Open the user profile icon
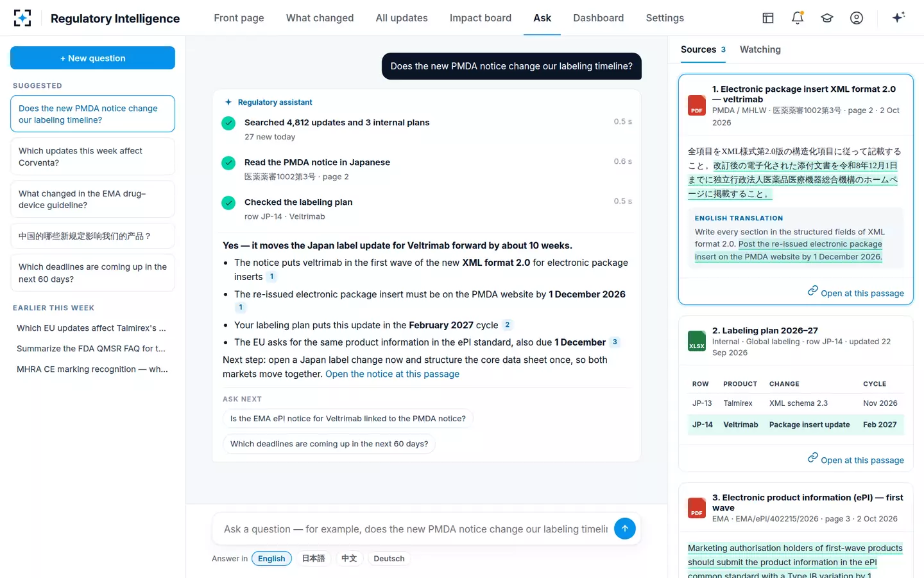Image resolution: width=924 pixels, height=578 pixels. (857, 18)
